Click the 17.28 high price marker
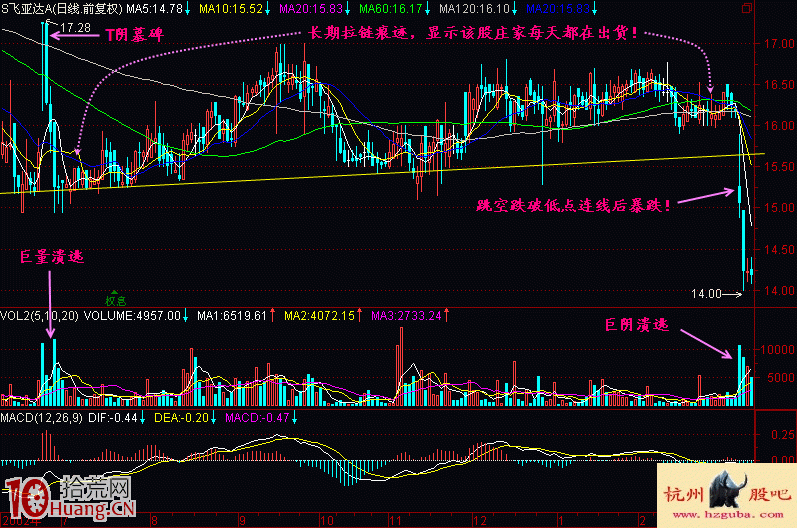The height and width of the screenshot is (528, 797). point(75,27)
